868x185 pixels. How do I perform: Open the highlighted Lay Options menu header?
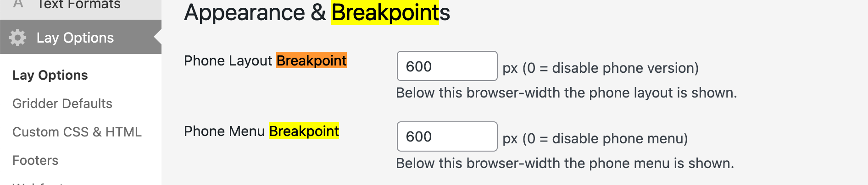75,38
